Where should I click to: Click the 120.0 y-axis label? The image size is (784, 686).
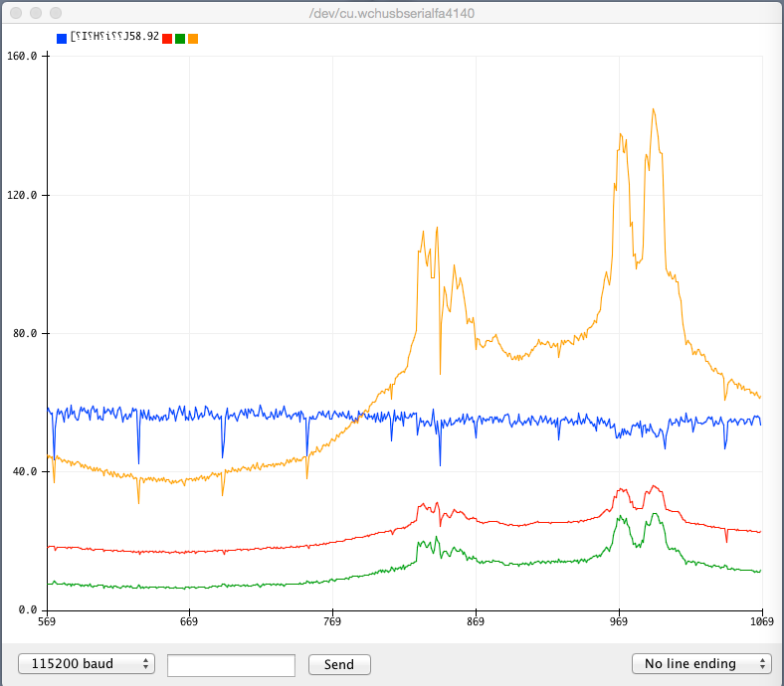pyautogui.click(x=22, y=195)
